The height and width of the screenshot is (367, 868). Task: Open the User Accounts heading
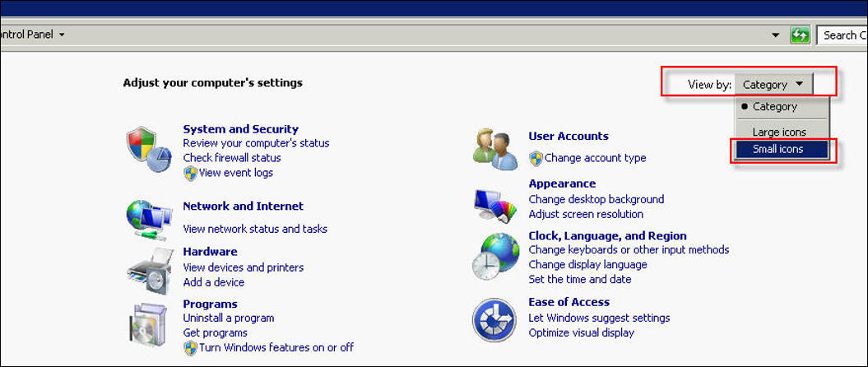pos(569,136)
